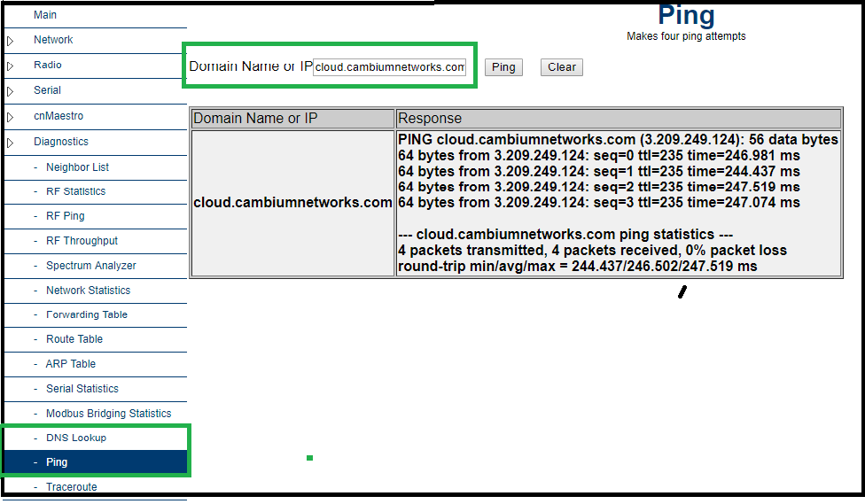Expand the Network menu triangle
This screenshot has height=504, width=865.
click(10, 41)
